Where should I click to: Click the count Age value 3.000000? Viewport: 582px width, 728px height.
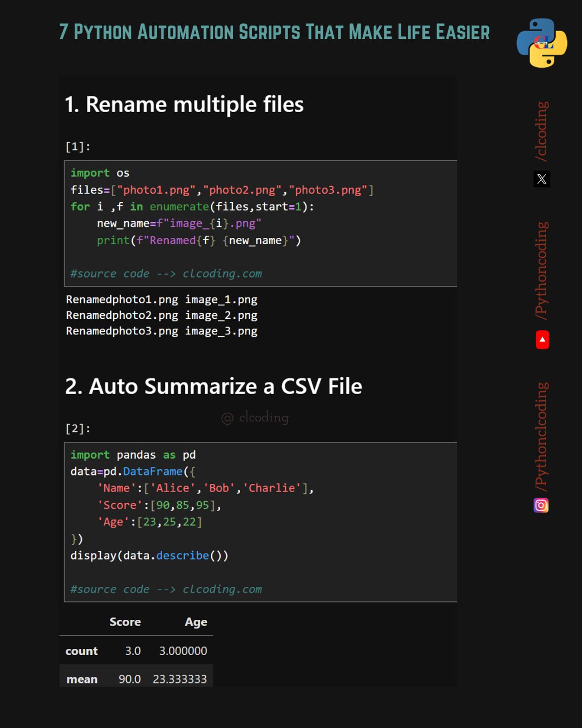[183, 651]
